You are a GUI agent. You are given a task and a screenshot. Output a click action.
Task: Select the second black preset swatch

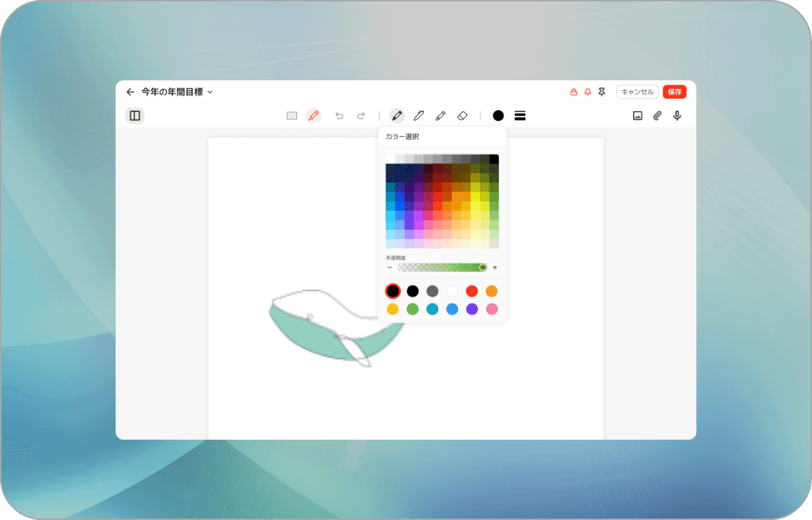(413, 291)
